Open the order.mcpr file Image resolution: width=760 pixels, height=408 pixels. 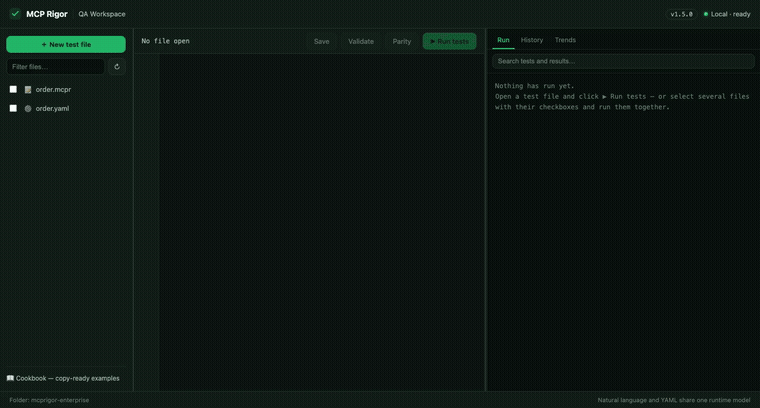click(x=53, y=90)
